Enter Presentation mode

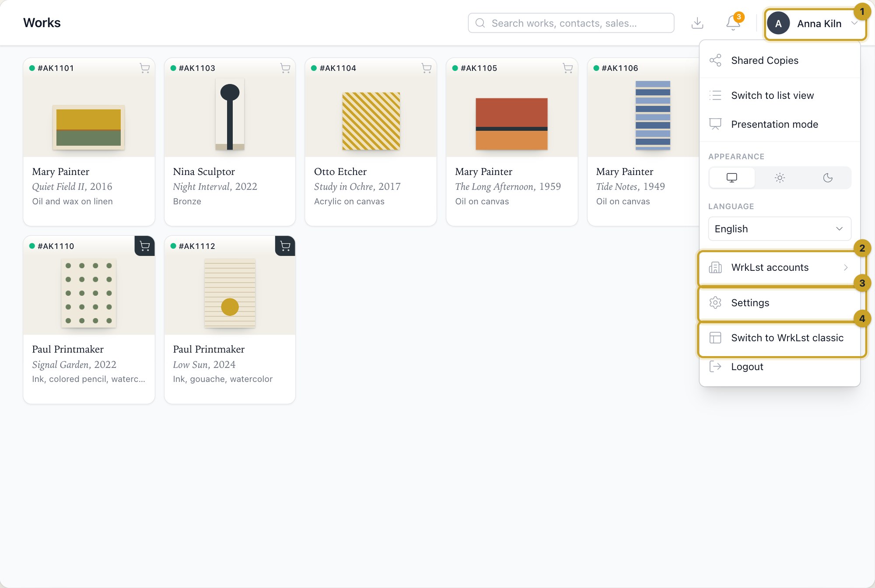[x=780, y=124]
